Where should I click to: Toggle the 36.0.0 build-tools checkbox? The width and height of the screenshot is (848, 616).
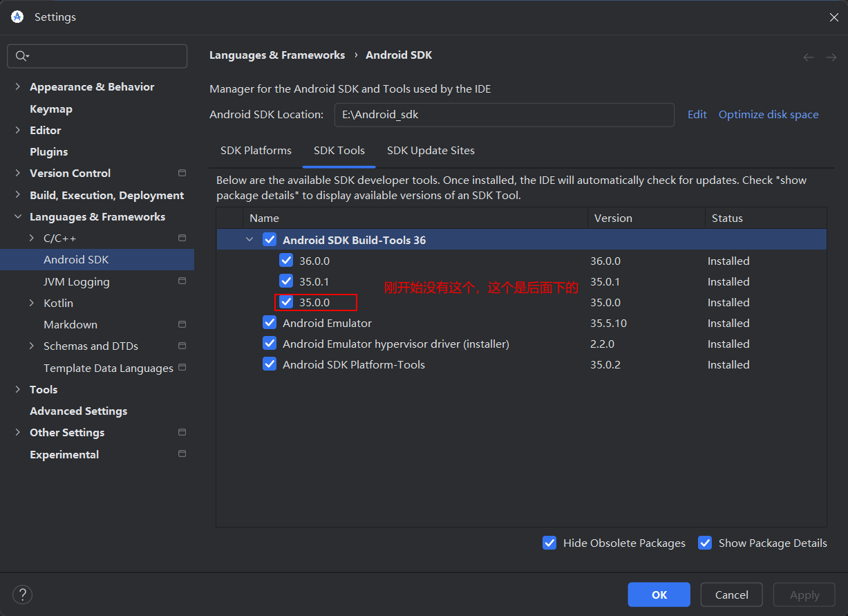[x=286, y=261]
